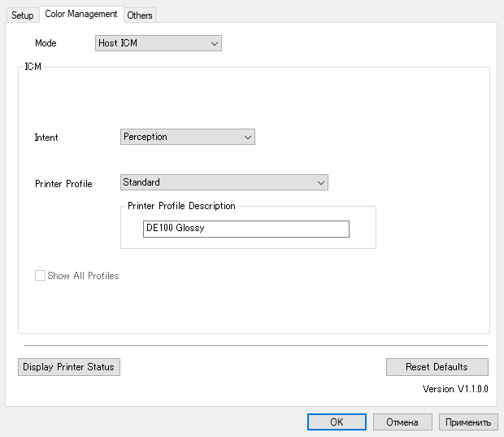Expand the Intent dropdown set to Perception
This screenshot has height=437, width=504.
point(187,137)
